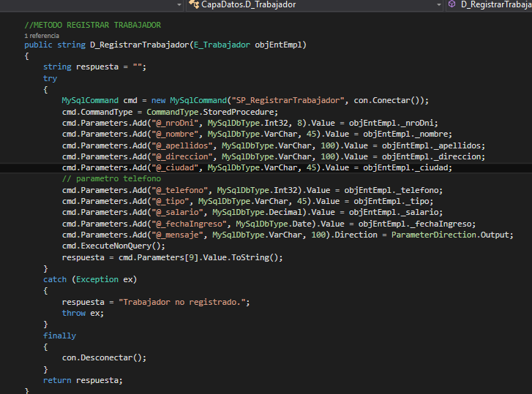Image resolution: width=532 pixels, height=394 pixels.
Task: Click the Exception type in the catch clause
Action: coord(97,279)
